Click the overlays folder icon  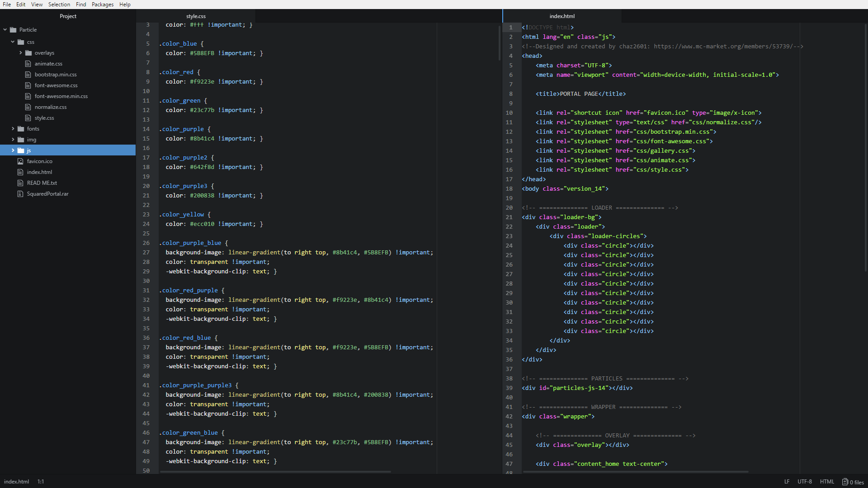coord(28,53)
